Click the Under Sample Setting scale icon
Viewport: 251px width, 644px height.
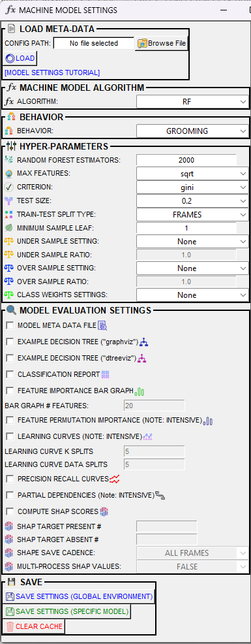[9, 241]
